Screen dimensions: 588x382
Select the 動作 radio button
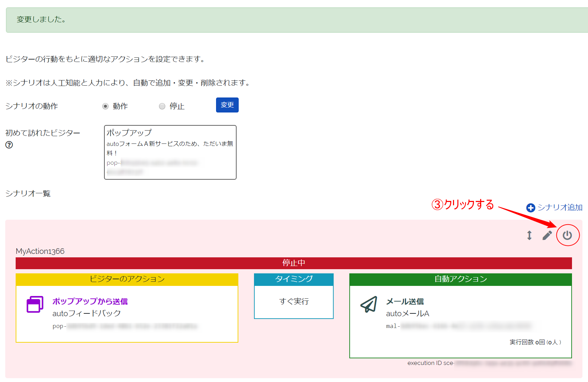[x=105, y=106]
